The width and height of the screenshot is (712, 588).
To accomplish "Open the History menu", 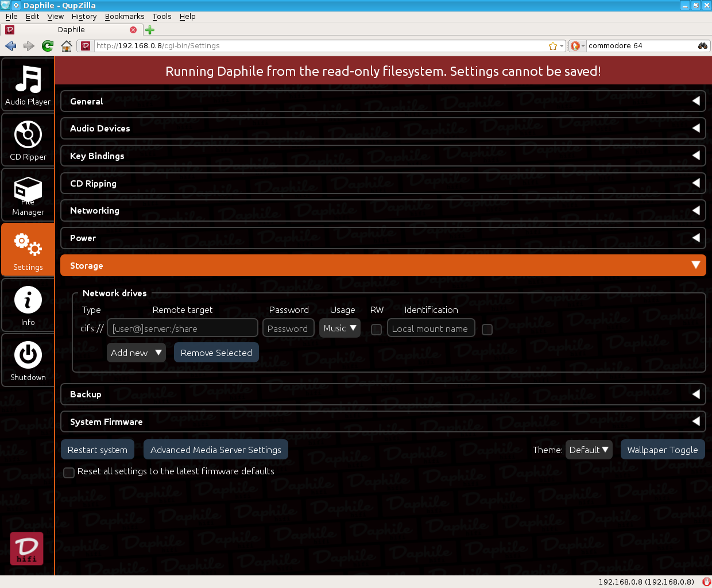I will 84,16.
